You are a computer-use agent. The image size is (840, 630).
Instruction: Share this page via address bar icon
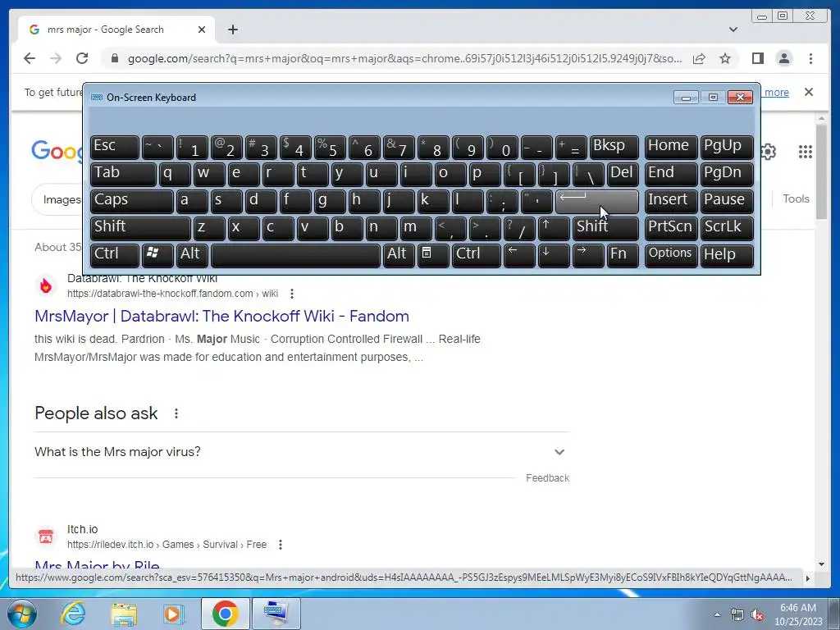click(699, 58)
